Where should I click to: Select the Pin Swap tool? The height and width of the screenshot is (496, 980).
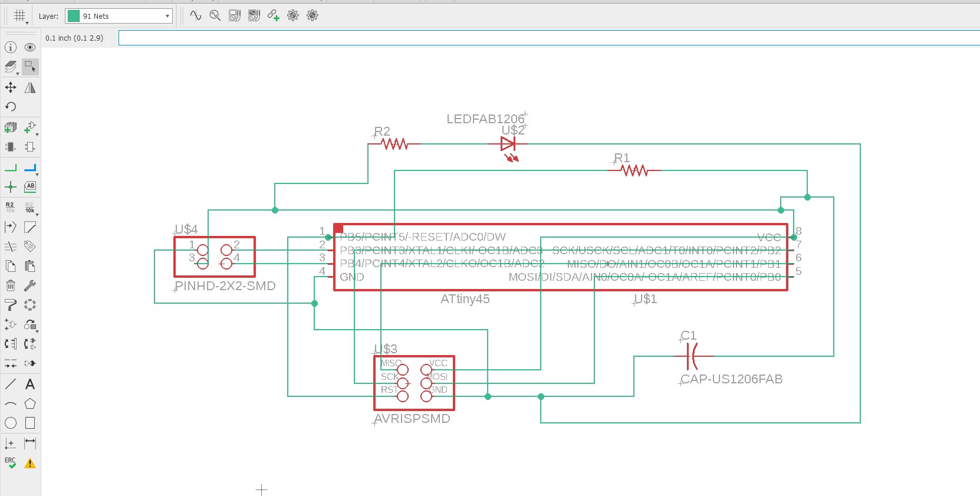pyautogui.click(x=11, y=344)
